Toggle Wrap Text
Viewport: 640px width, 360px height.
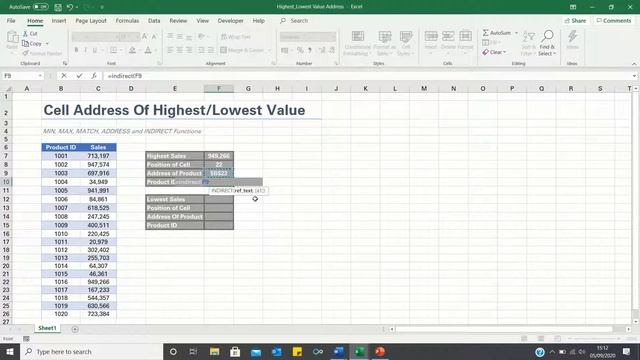[x=236, y=37]
